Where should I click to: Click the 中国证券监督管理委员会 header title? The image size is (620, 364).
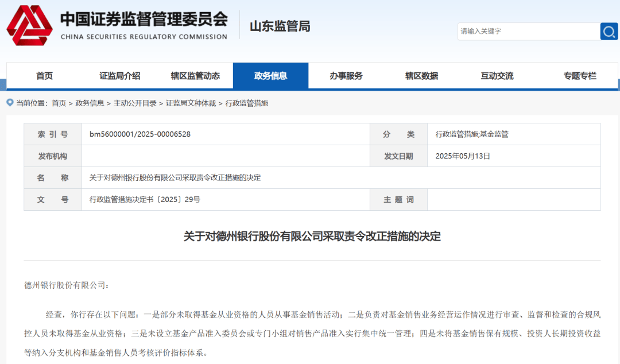tap(144, 19)
